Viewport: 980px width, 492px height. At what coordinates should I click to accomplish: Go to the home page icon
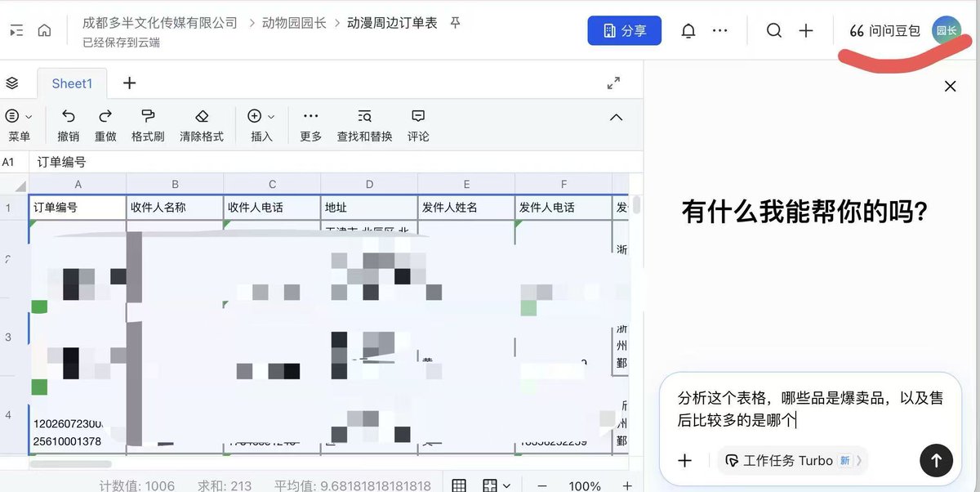tap(44, 30)
